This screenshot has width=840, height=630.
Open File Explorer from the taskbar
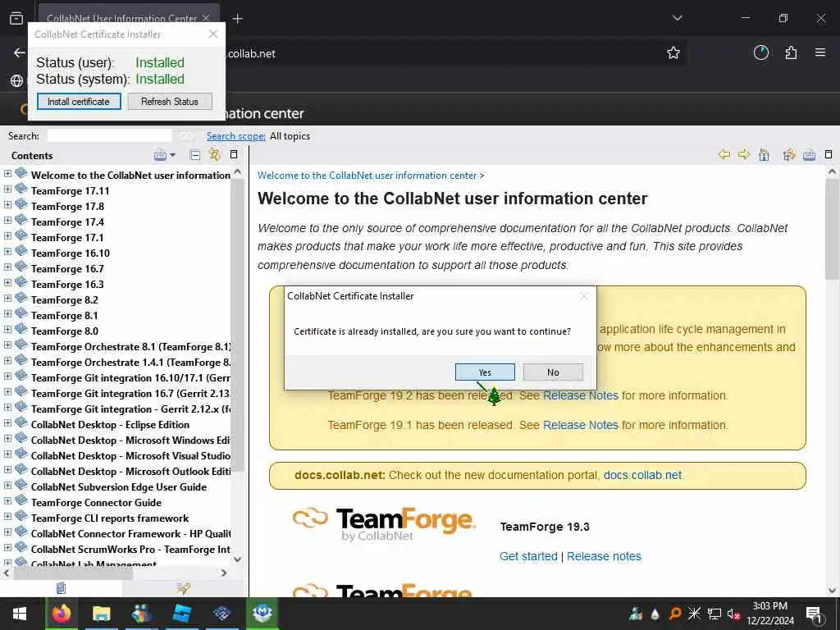click(101, 614)
